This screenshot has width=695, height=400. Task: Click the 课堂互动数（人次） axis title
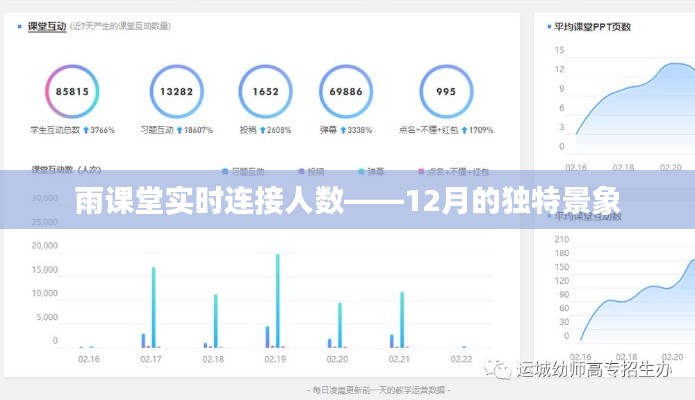(x=66, y=169)
